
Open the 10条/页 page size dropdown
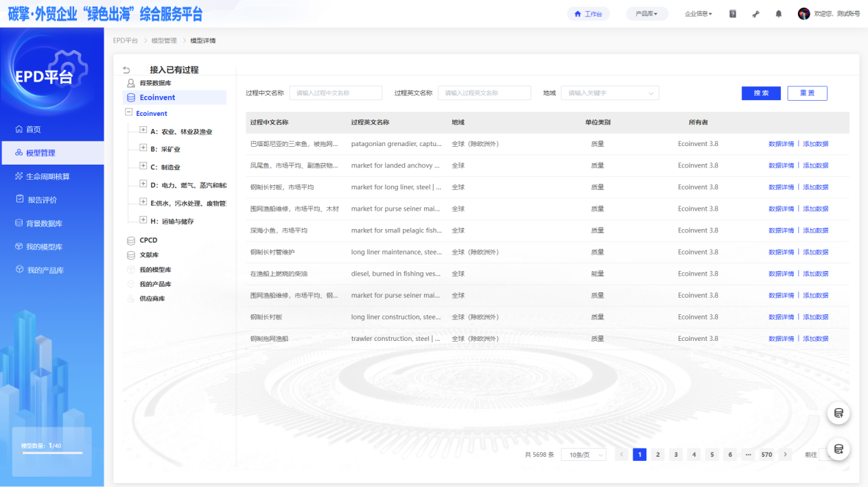pos(583,455)
